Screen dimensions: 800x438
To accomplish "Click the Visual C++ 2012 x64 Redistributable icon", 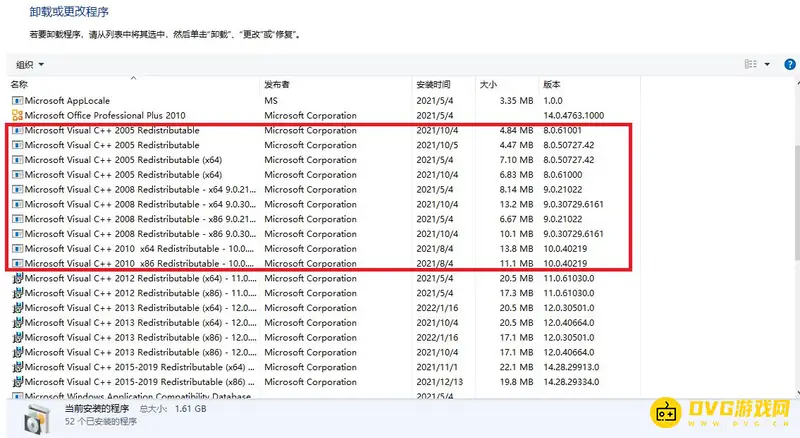I will pyautogui.click(x=17, y=278).
